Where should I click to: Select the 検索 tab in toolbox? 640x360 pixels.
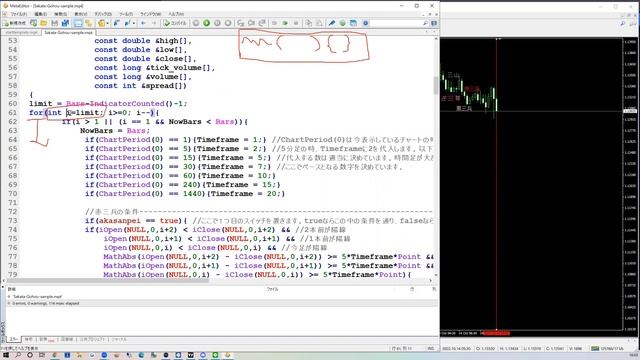[x=28, y=339]
